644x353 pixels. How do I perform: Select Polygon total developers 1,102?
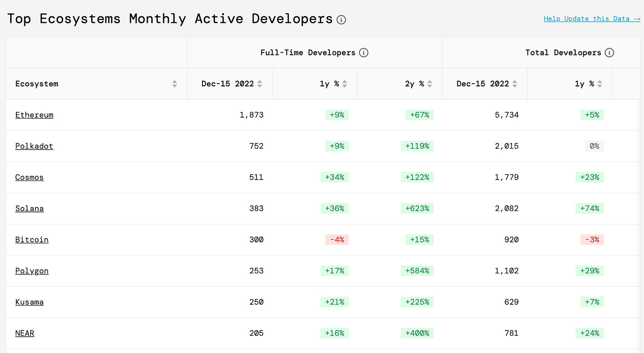tap(506, 271)
